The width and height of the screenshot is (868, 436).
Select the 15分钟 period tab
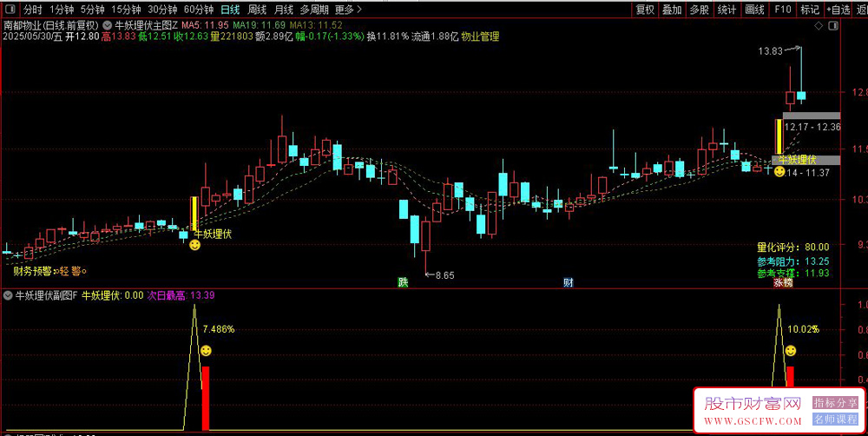tap(126, 10)
